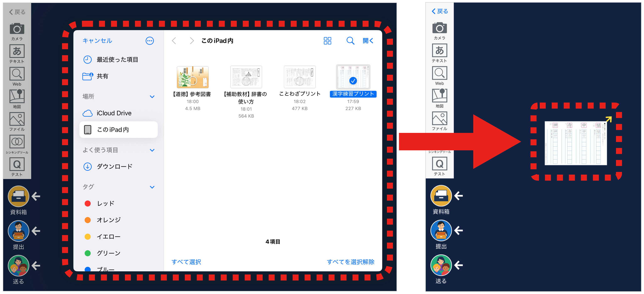Collapse the よく使う項目 favorites section

coord(152,150)
